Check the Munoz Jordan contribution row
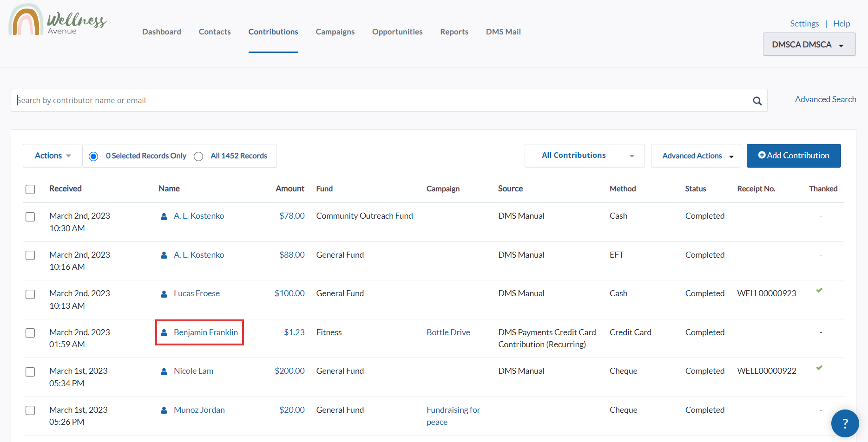Screen dimensions: 868x442 point(30,410)
